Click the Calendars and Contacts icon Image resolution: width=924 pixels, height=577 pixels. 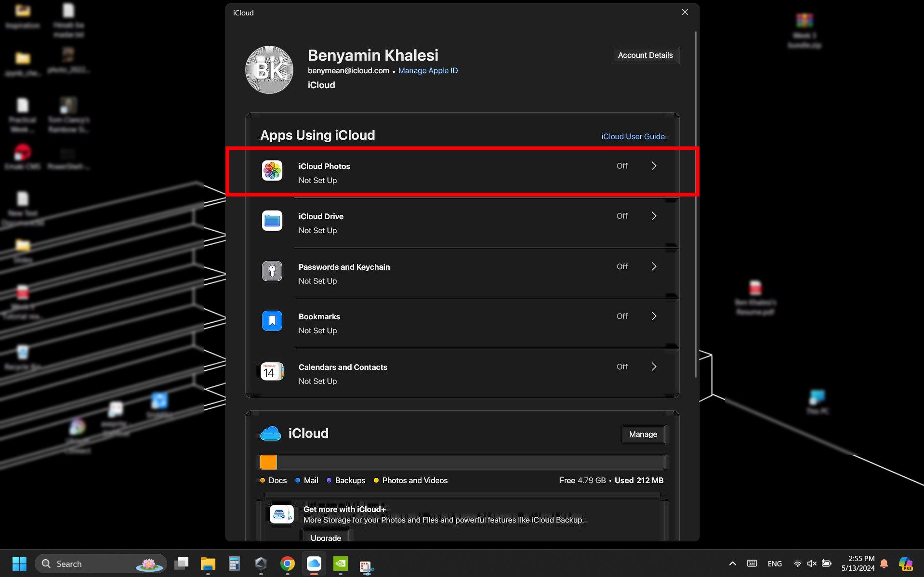coord(272,371)
